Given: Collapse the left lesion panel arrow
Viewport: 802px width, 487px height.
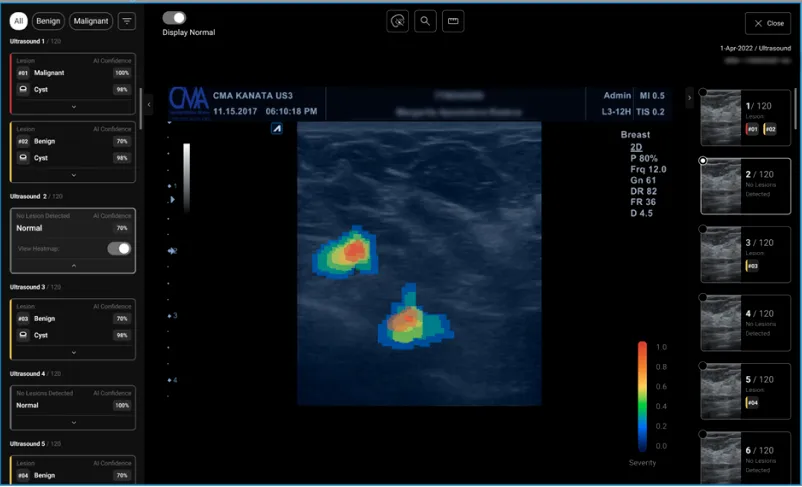Looking at the screenshot, I should pos(149,104).
